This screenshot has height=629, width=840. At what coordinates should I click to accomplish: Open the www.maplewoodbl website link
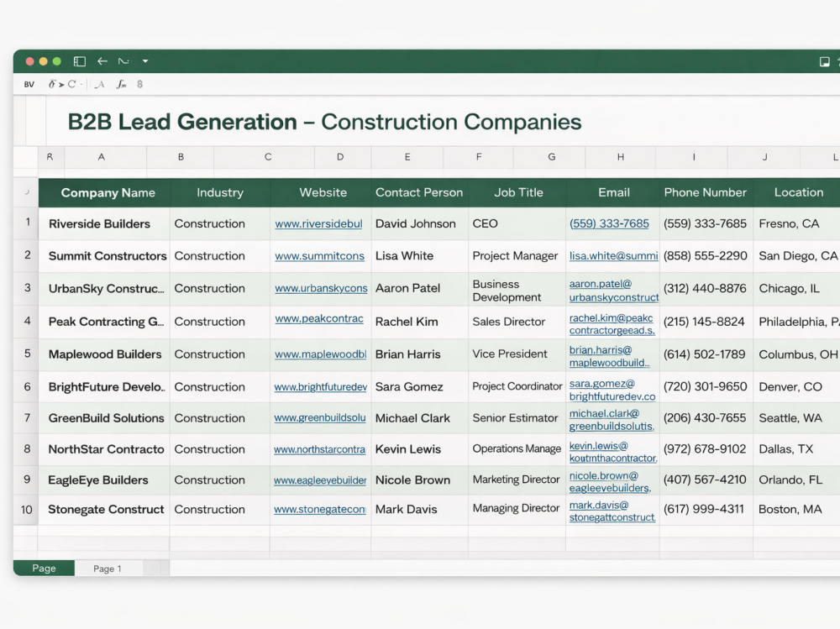321,354
